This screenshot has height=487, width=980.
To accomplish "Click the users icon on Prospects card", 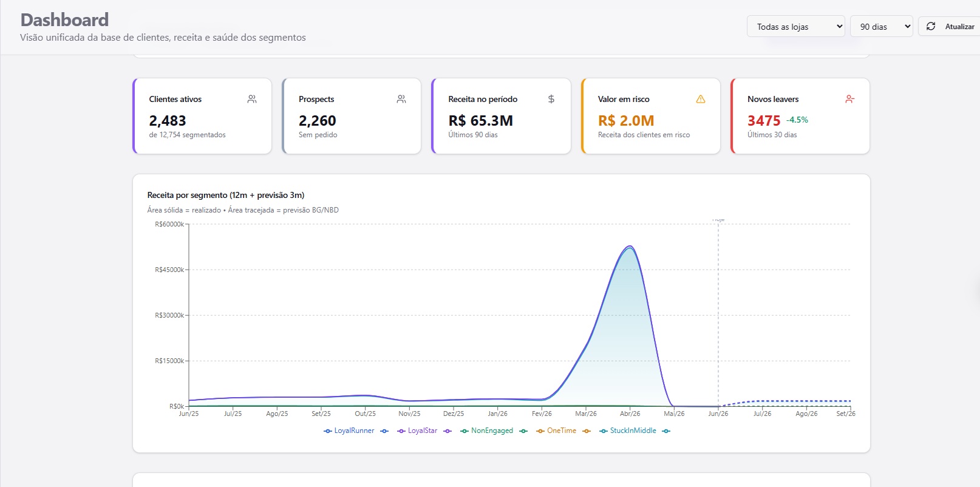I will pos(401,99).
